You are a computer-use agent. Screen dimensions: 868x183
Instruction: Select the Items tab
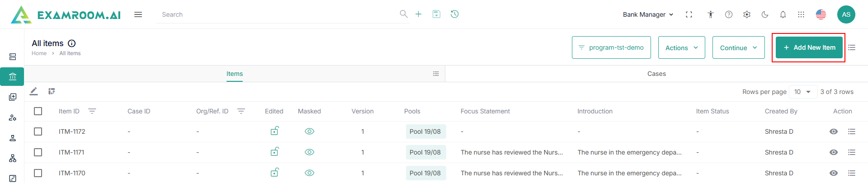tap(234, 74)
